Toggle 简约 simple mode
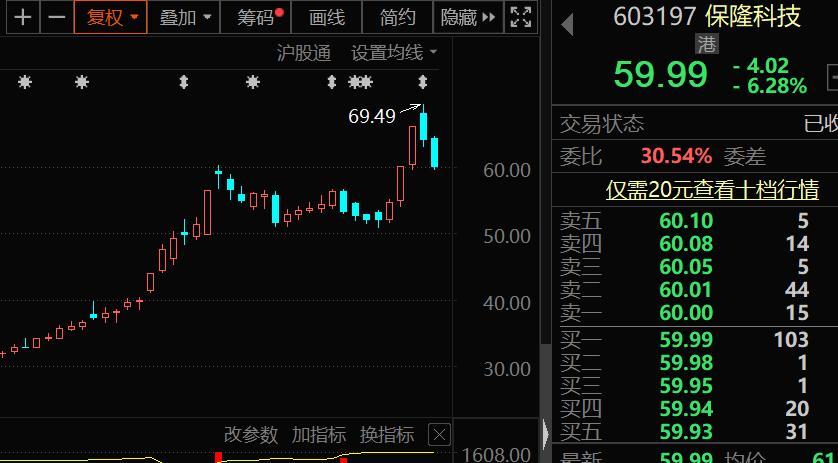 [398, 17]
